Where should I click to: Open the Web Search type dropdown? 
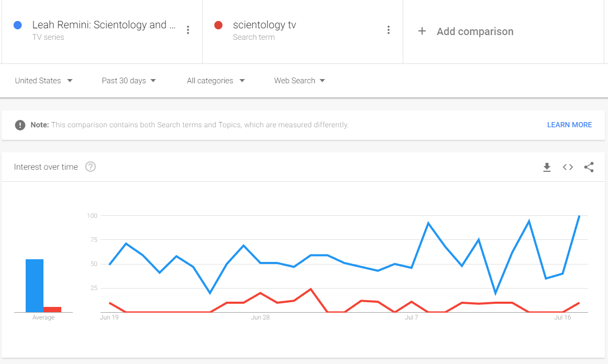(x=300, y=81)
